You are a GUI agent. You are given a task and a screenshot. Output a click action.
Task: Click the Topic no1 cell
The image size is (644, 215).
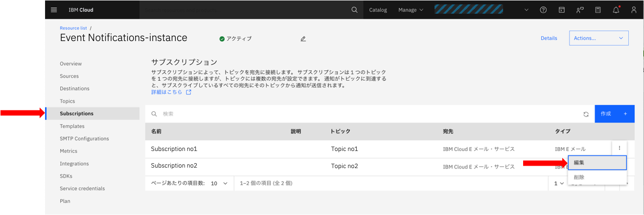point(345,149)
